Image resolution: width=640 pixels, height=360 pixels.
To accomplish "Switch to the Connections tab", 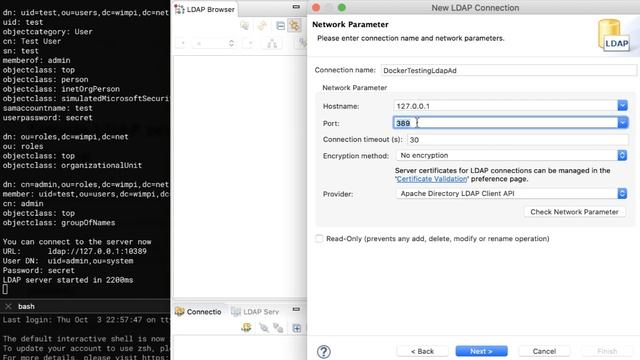I will 198,311.
